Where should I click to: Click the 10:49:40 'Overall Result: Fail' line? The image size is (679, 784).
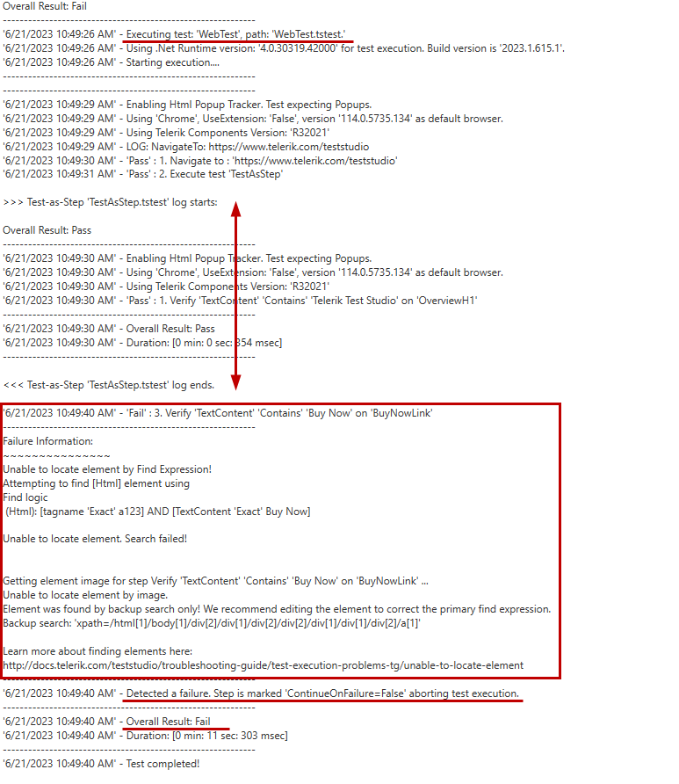pos(107,721)
